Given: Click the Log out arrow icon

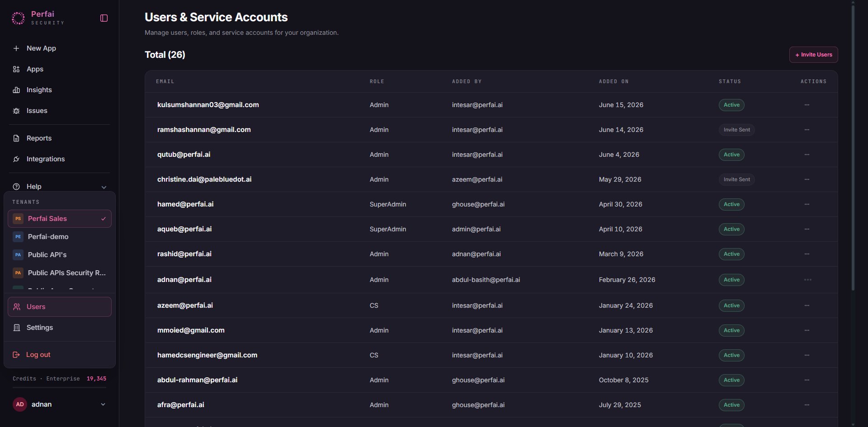Looking at the screenshot, I should (16, 355).
